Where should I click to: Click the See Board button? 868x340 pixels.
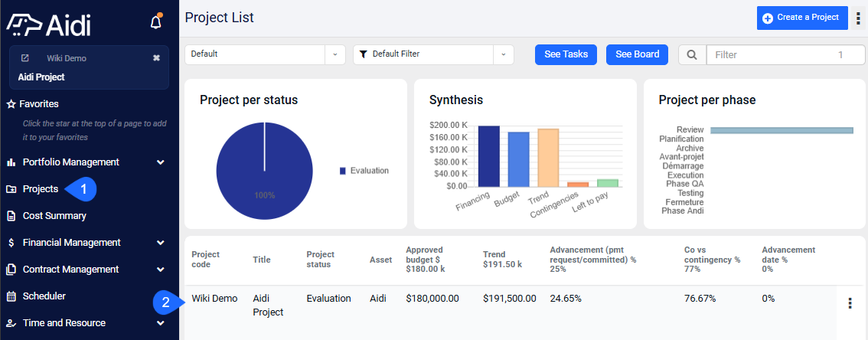point(637,54)
